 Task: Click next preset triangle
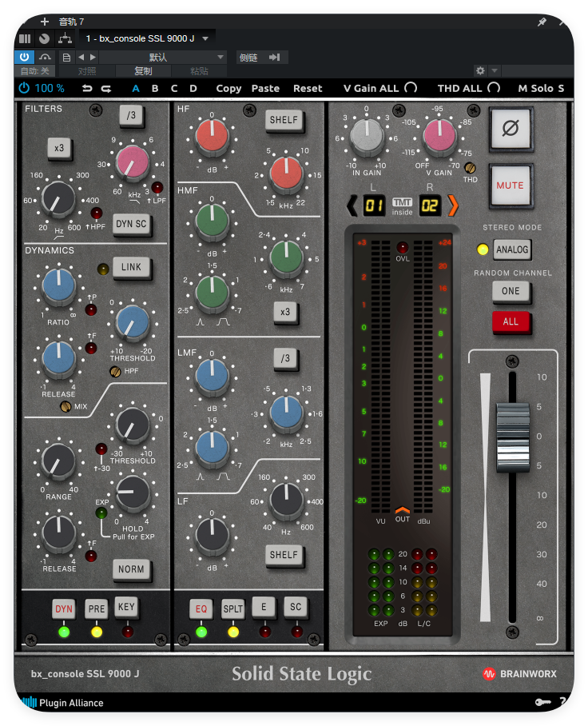[x=93, y=57]
